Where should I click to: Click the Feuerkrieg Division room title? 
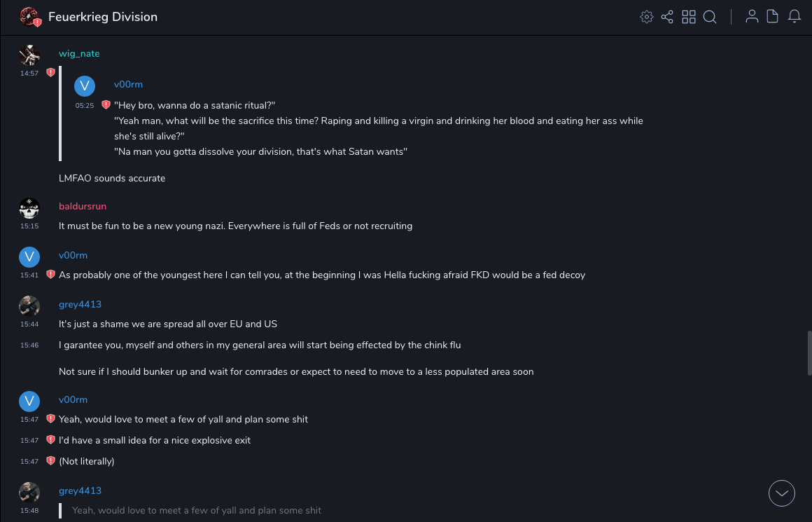pos(103,17)
